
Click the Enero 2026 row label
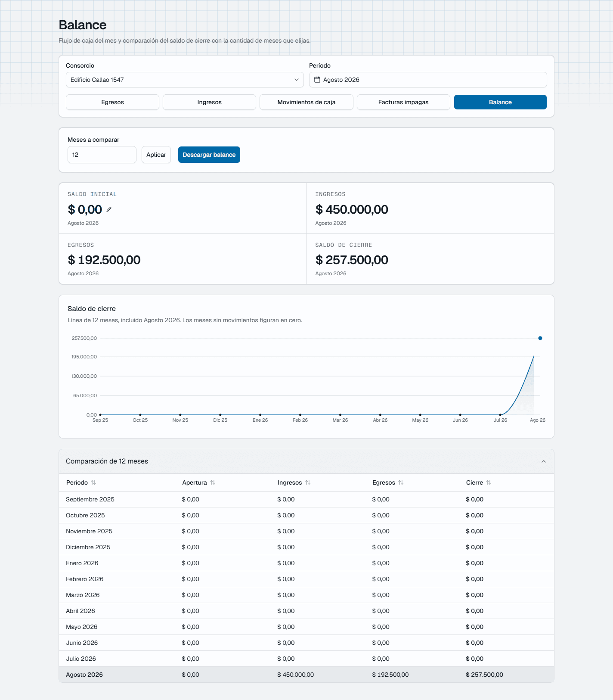[x=82, y=563]
